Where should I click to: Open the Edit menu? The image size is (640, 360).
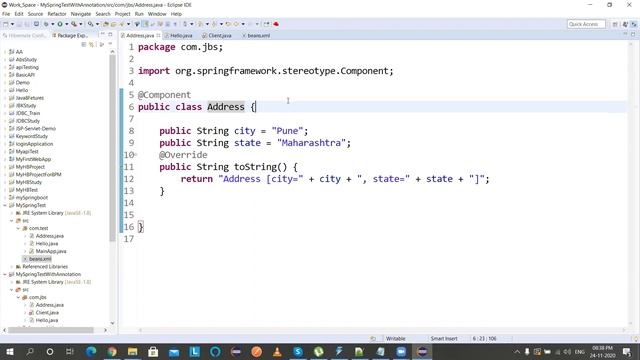(x=19, y=14)
